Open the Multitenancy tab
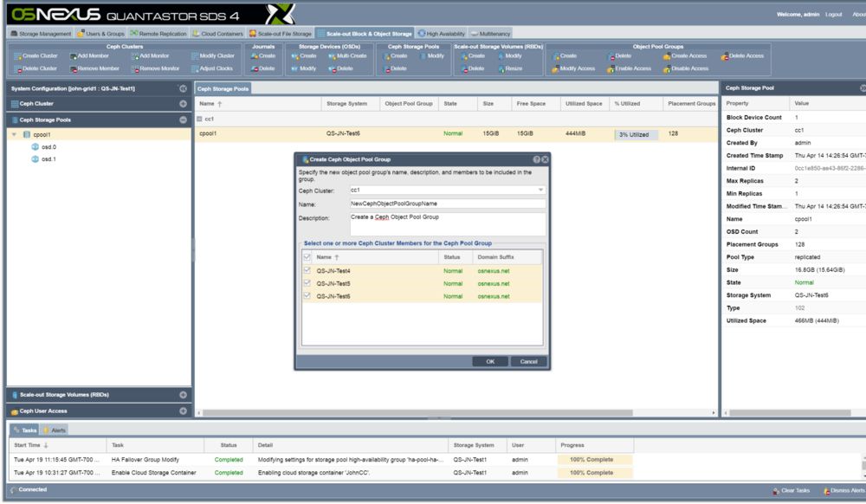 pos(490,34)
